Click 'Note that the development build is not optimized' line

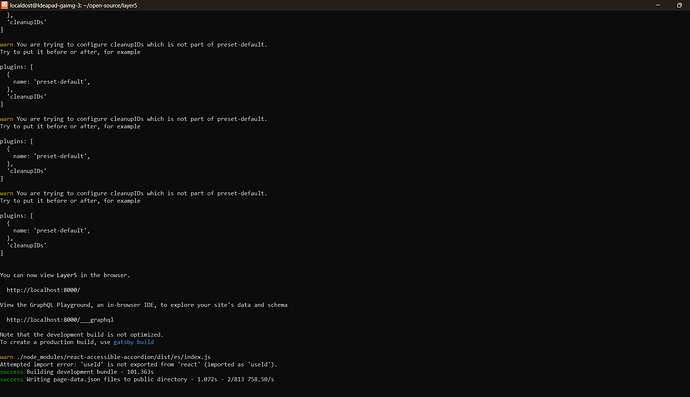coord(82,335)
